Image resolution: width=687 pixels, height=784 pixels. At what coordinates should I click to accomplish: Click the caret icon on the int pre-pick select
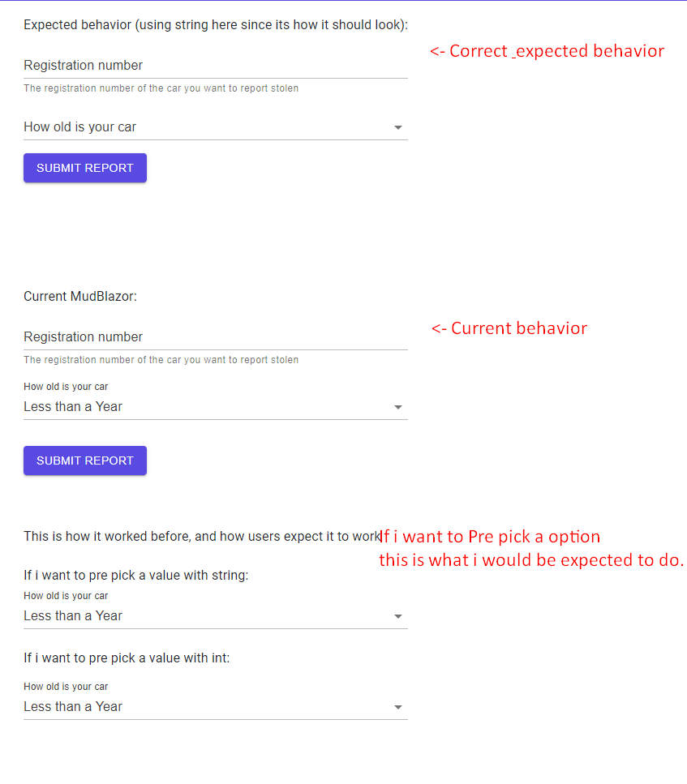[398, 706]
